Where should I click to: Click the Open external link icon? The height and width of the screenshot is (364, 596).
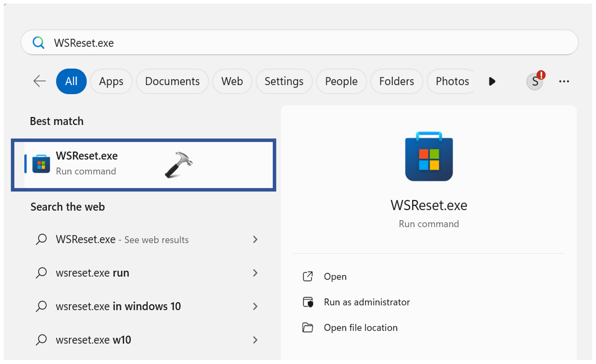point(308,276)
